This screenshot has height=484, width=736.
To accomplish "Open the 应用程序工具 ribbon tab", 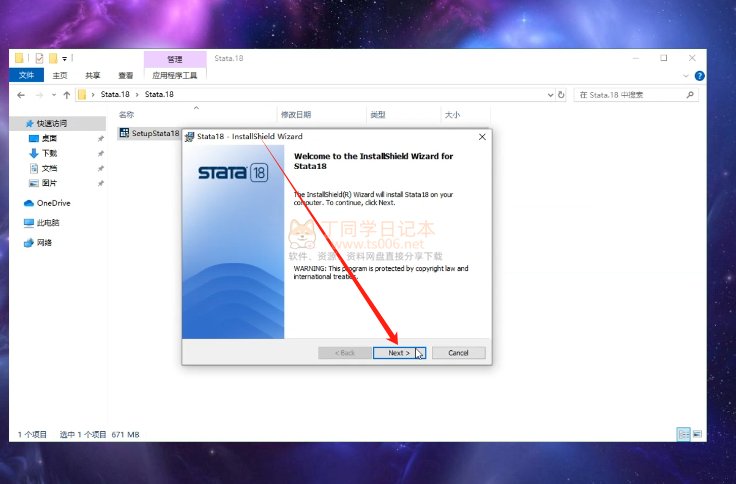I will tap(175, 75).
